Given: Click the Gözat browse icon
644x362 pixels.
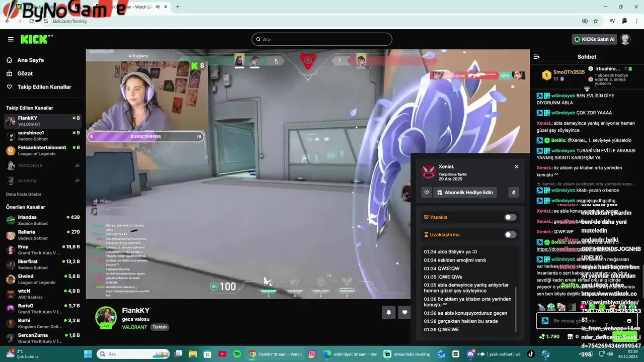Looking at the screenshot, I should click(x=9, y=73).
